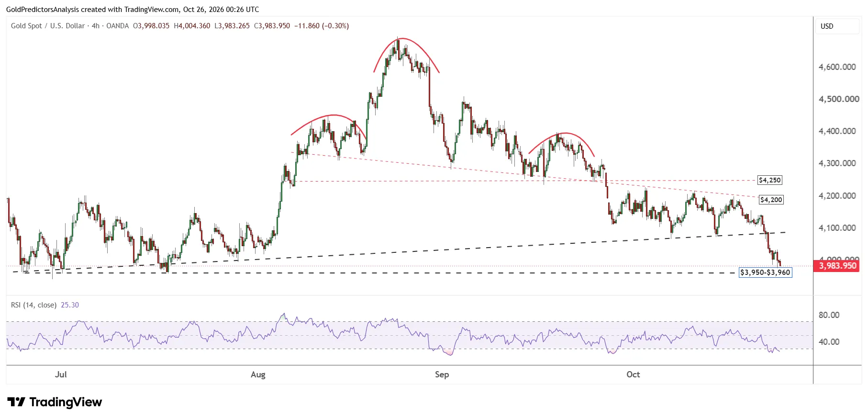Click the 4,200.000 price axis label
The width and height of the screenshot is (868, 420).
(837, 196)
